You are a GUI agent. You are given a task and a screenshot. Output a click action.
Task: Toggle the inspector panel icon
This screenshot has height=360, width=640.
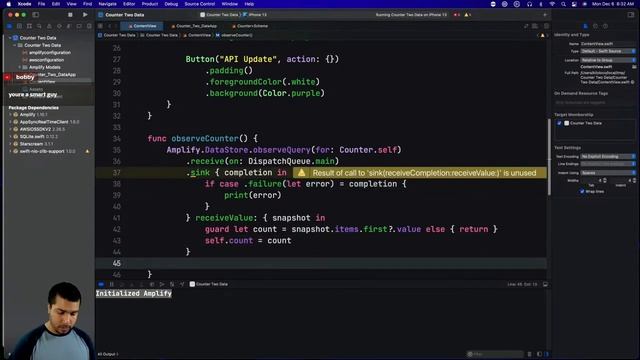[x=631, y=15]
